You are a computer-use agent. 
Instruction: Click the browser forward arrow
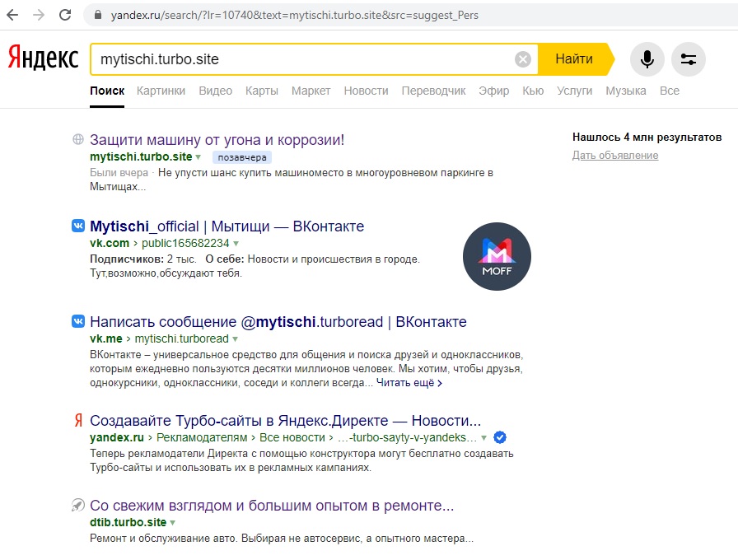(x=39, y=15)
